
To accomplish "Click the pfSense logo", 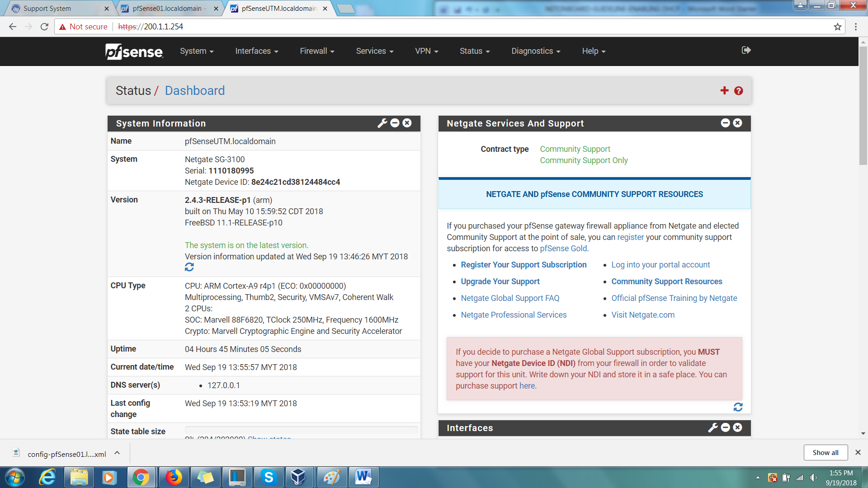I will (x=134, y=52).
